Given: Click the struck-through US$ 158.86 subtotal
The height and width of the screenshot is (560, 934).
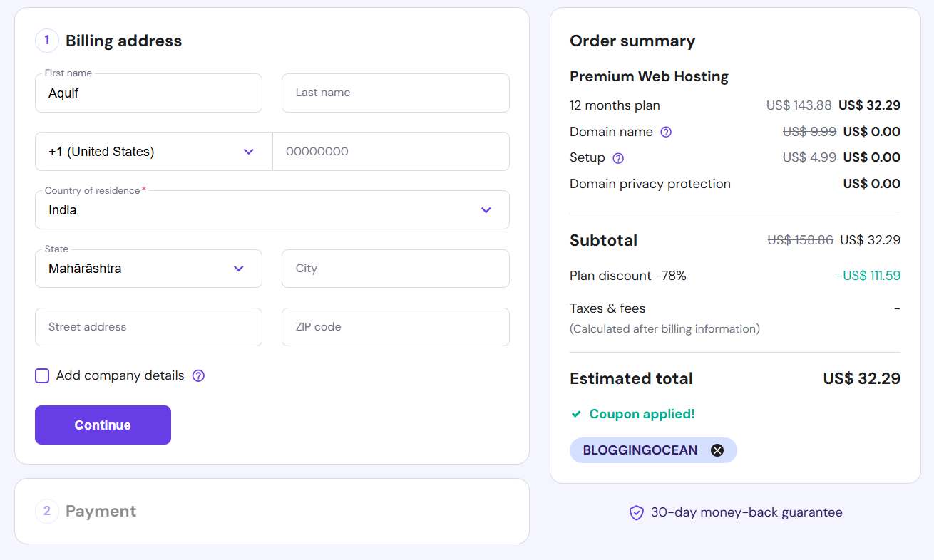Looking at the screenshot, I should click(x=801, y=240).
